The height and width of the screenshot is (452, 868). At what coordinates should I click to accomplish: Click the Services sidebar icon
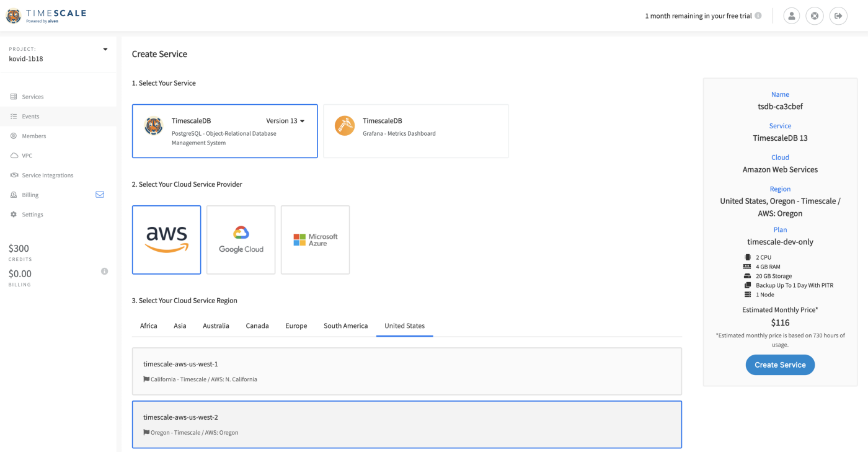point(14,97)
